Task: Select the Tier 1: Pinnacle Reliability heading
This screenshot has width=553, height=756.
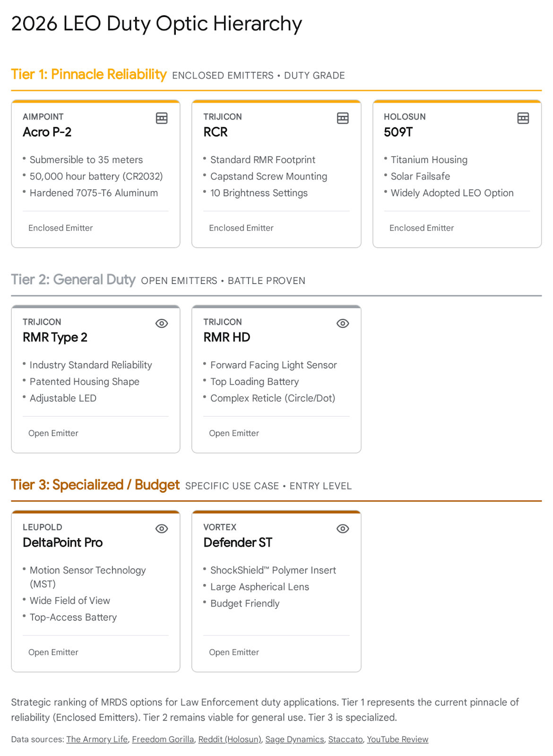Action: (89, 75)
